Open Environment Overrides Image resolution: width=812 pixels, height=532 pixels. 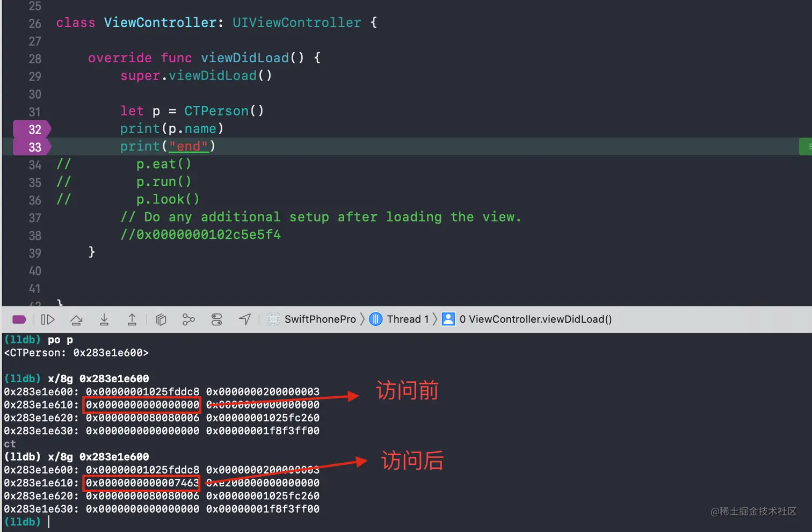point(216,319)
